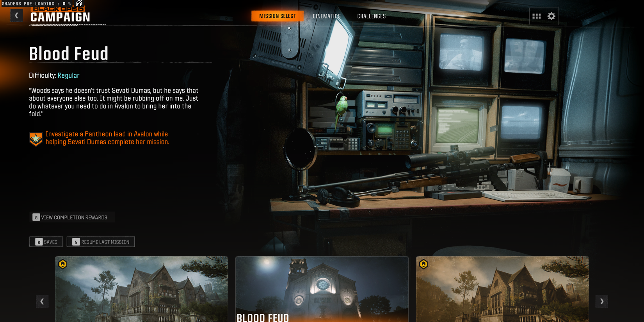644x322 pixels.
Task: Switch to the Mission Select tab
Action: point(278,16)
